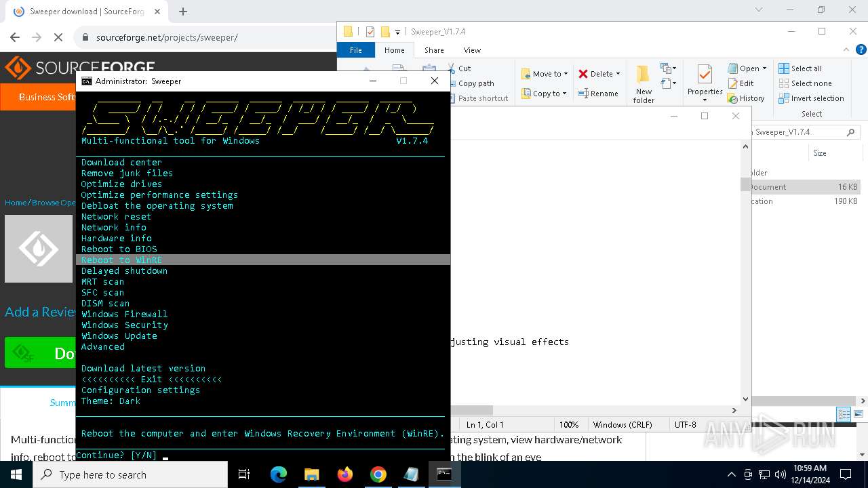The height and width of the screenshot is (488, 868).
Task: Select Windows Update in Sweeper
Action: pos(263,336)
